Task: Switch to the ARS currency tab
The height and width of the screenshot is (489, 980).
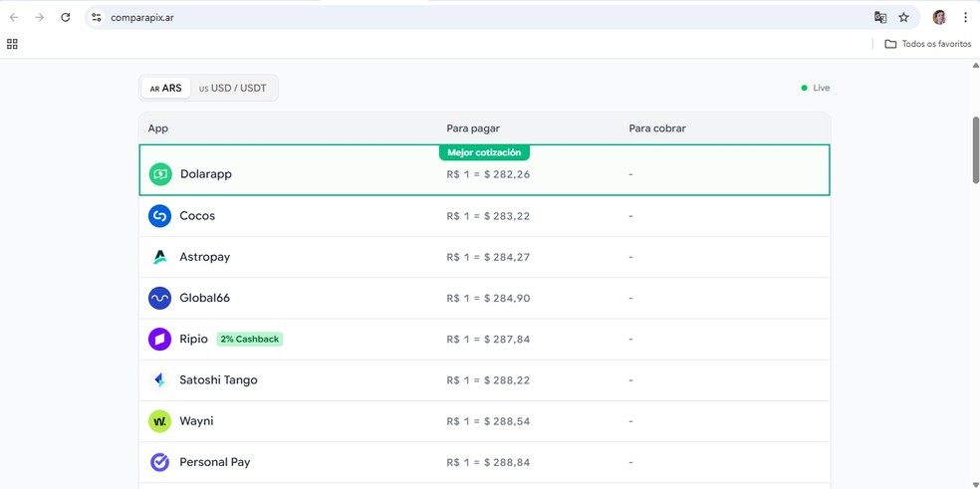Action: [x=166, y=89]
